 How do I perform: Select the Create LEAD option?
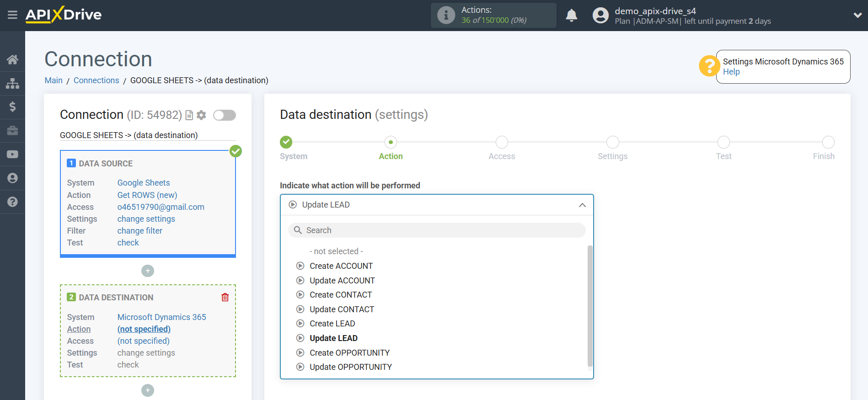coord(332,324)
